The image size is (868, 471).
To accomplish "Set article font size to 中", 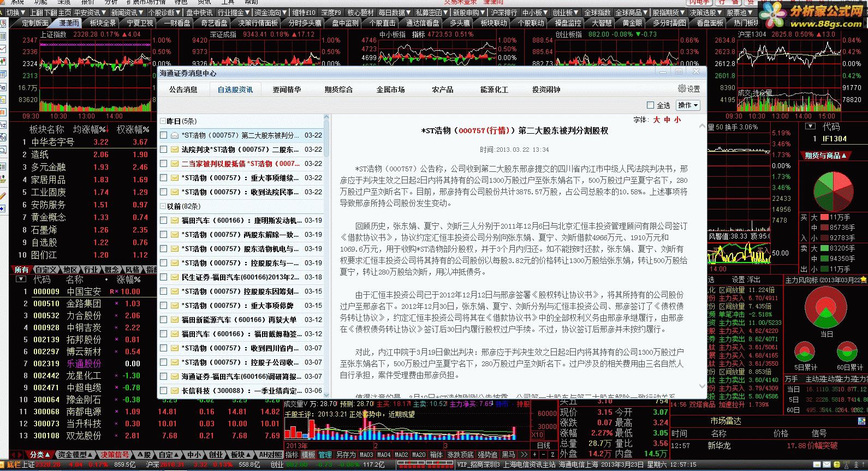I will coord(667,120).
